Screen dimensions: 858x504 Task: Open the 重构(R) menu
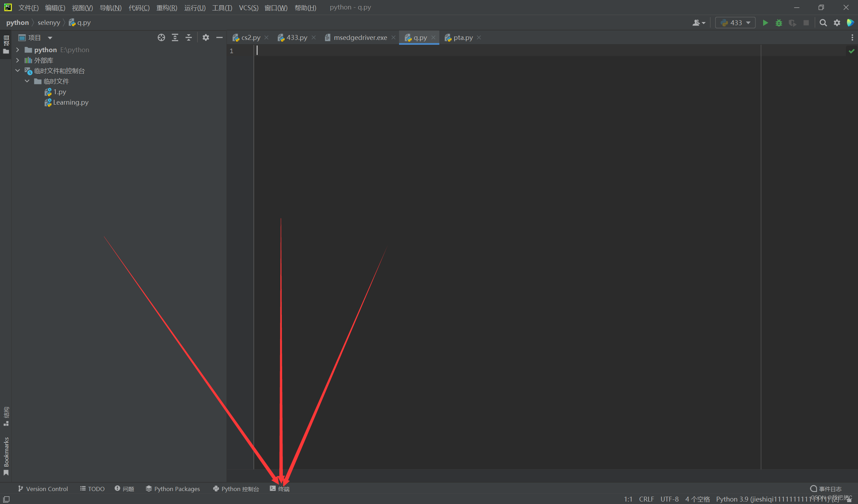pyautogui.click(x=167, y=8)
